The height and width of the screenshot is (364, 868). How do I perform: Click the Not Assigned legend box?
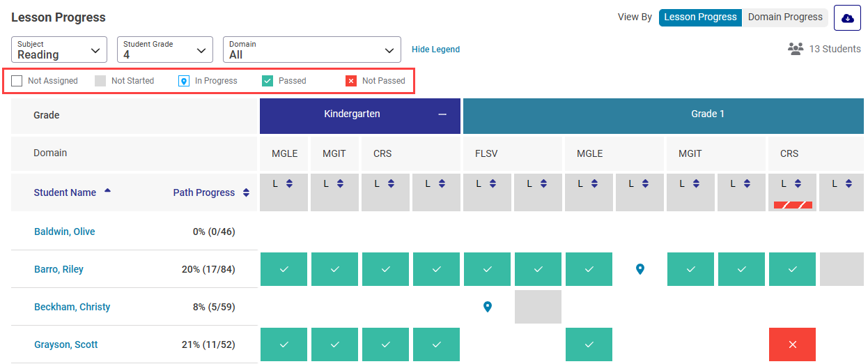point(17,81)
